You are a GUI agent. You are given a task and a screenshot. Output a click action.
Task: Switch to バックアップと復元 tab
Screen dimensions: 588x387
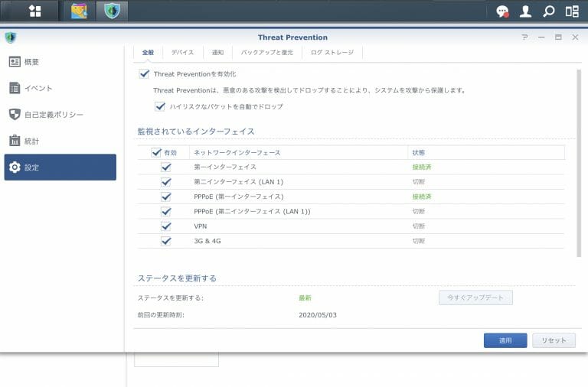click(267, 53)
